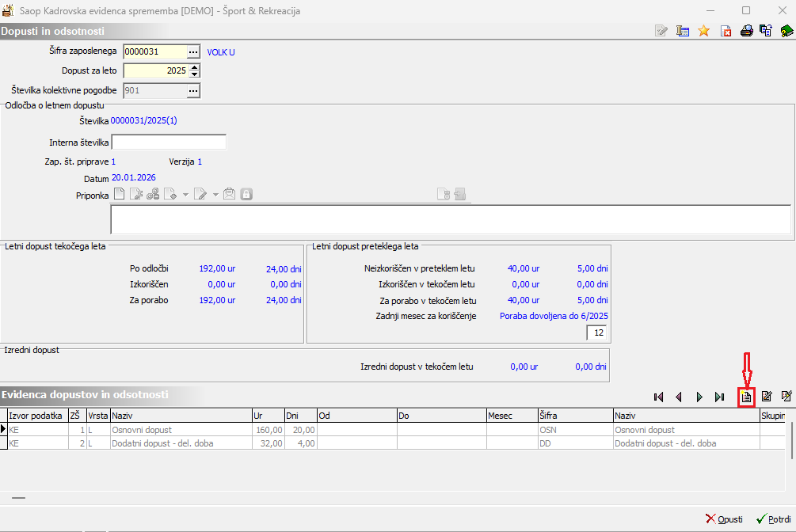796x532 pixels.
Task: Decrease the Dopust za leto year
Action: (196, 74)
